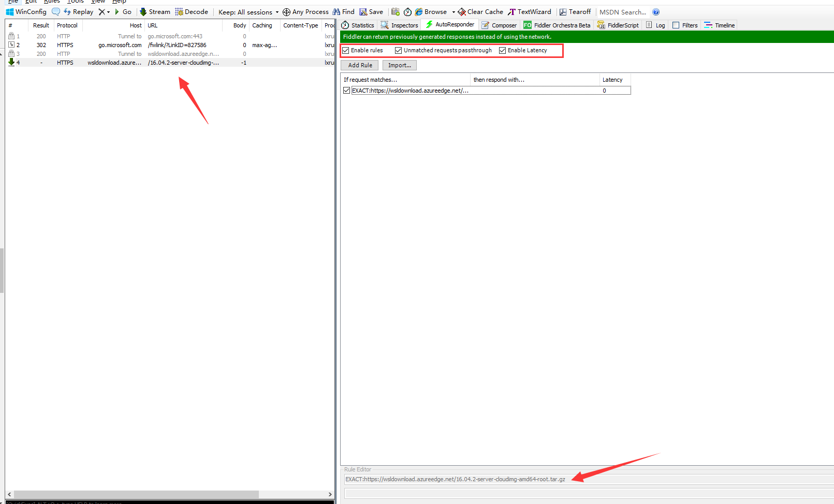The width and height of the screenshot is (834, 504).
Task: Click the Go resume button
Action: point(123,12)
